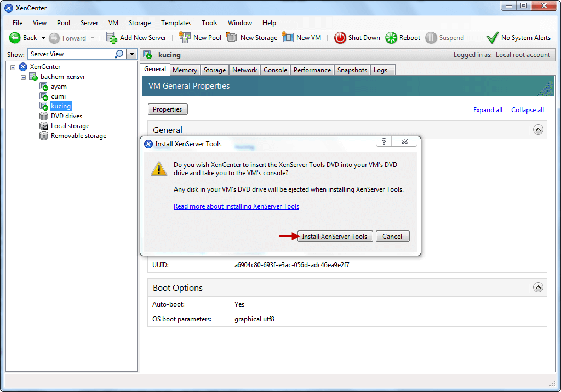The width and height of the screenshot is (561, 392).
Task: Open the Server menu
Action: 89,23
